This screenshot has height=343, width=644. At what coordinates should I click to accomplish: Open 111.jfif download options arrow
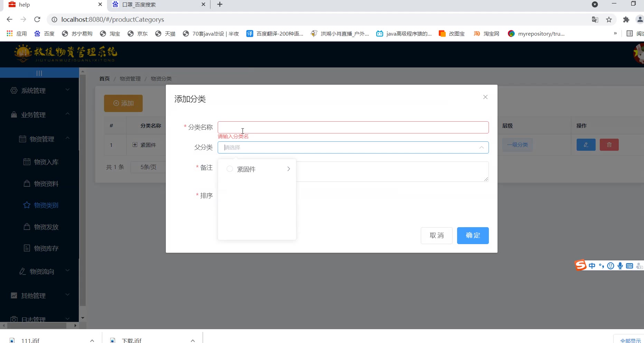(92, 340)
